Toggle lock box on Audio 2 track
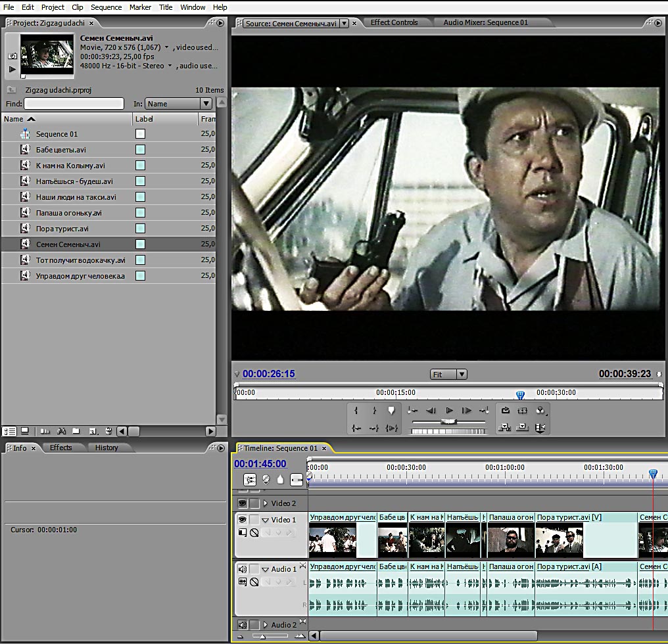The width and height of the screenshot is (668, 644). click(x=254, y=625)
